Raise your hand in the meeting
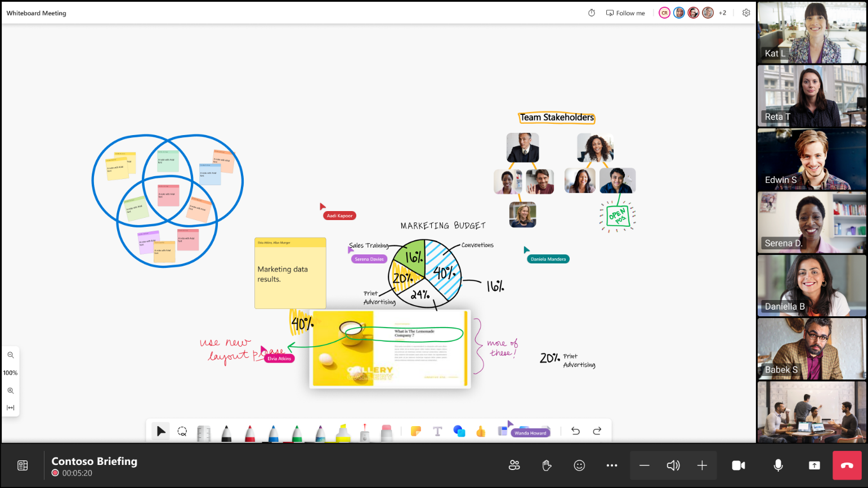The image size is (868, 488). pyautogui.click(x=547, y=465)
